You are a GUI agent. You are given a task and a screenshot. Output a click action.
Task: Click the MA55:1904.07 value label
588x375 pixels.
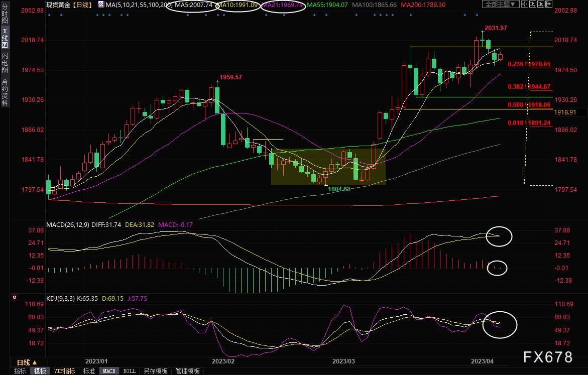coord(327,5)
